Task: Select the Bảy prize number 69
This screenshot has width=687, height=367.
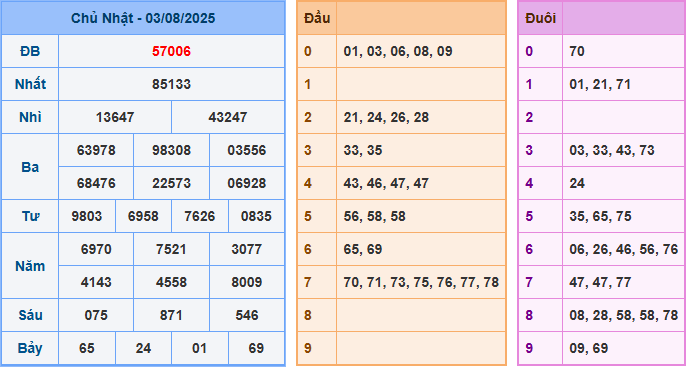Action: [x=256, y=348]
